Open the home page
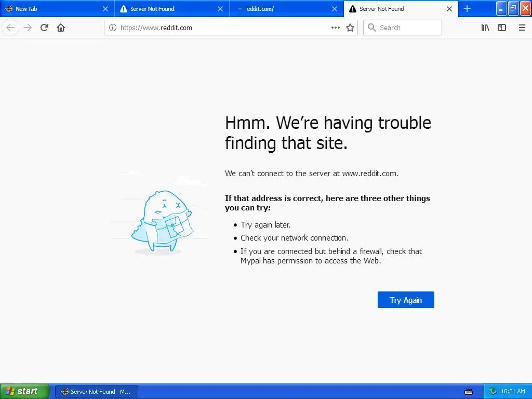 point(61,28)
